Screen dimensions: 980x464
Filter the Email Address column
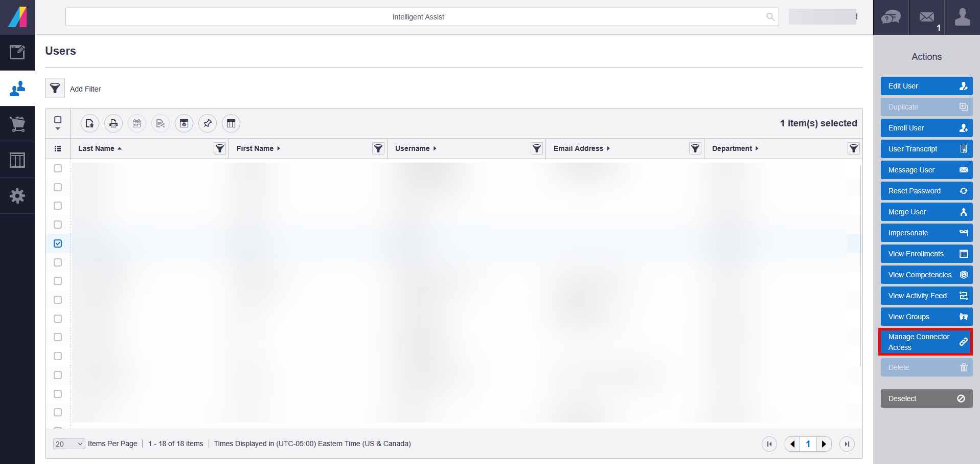click(x=695, y=148)
